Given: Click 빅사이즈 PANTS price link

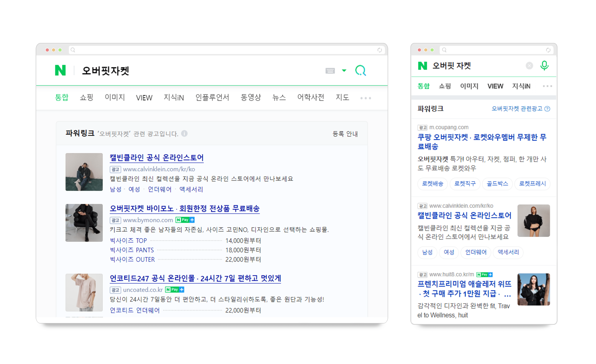Looking at the screenshot, I should 132,250.
